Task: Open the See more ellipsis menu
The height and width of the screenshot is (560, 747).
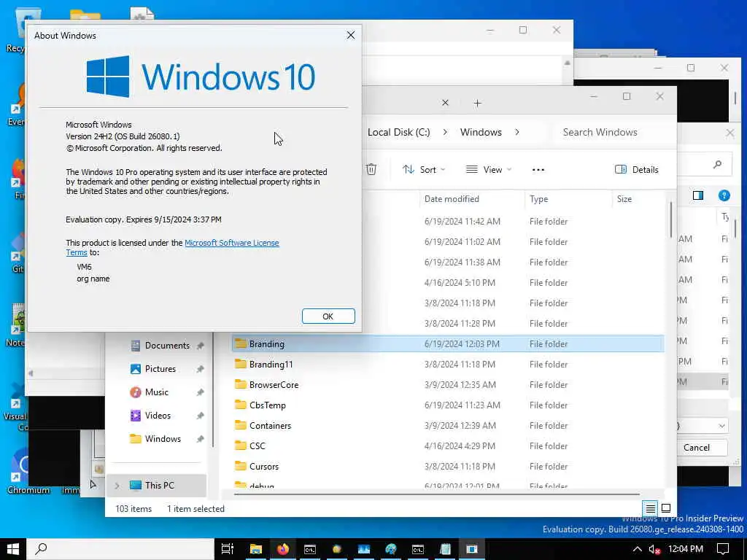Action: [538, 169]
